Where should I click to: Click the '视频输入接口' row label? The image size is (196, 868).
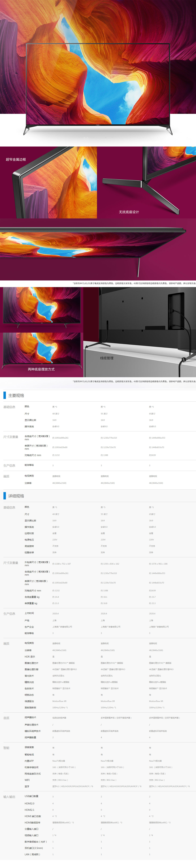[31, 835]
